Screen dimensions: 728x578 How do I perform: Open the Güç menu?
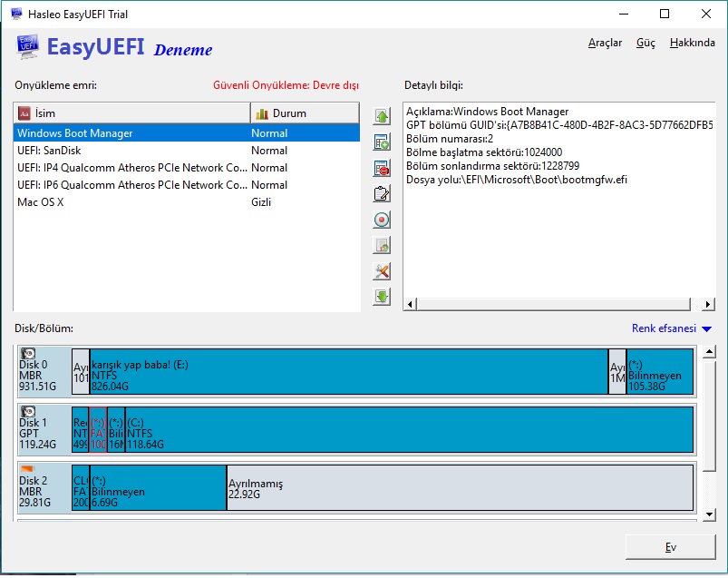pyautogui.click(x=645, y=43)
